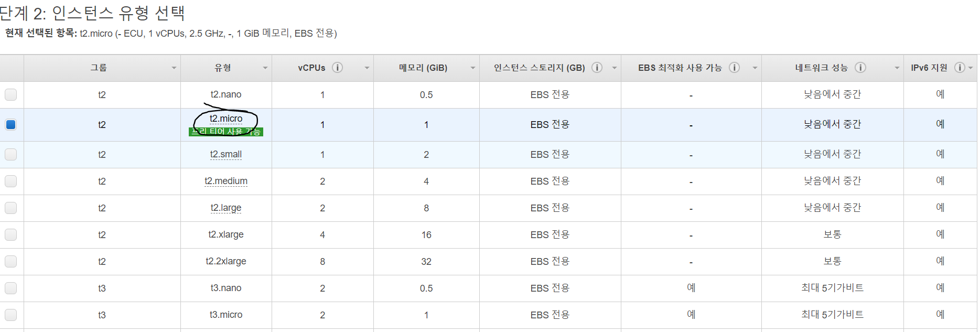
Task: Click info icon next to EBS 최적화 사용 가능
Action: tap(735, 68)
